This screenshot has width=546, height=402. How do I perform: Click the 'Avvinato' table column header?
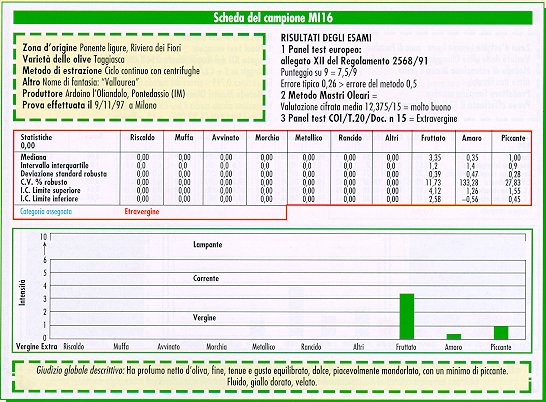point(225,138)
